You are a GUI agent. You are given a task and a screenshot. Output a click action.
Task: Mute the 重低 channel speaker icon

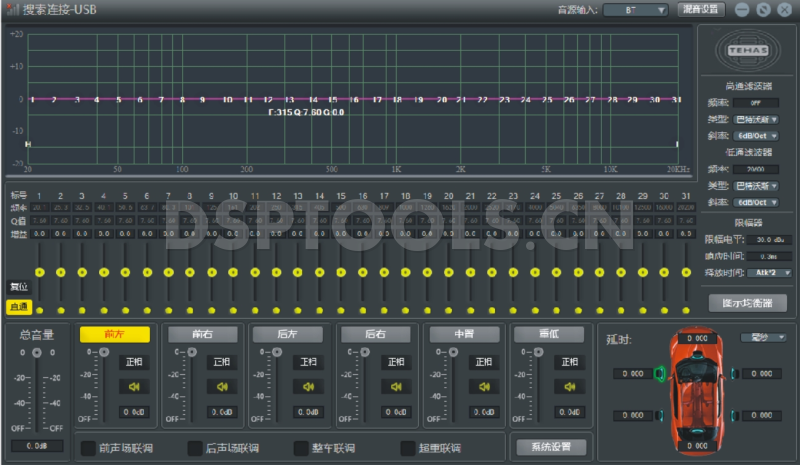[x=568, y=386]
